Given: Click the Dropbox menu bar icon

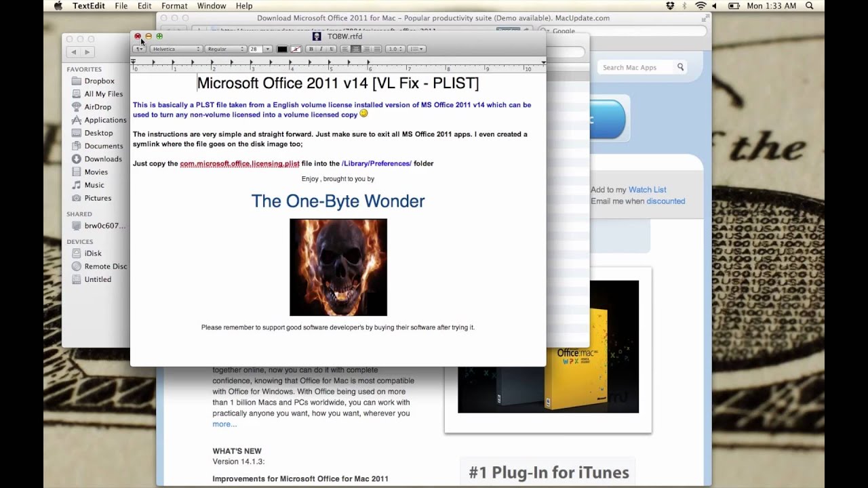Looking at the screenshot, I should [670, 6].
